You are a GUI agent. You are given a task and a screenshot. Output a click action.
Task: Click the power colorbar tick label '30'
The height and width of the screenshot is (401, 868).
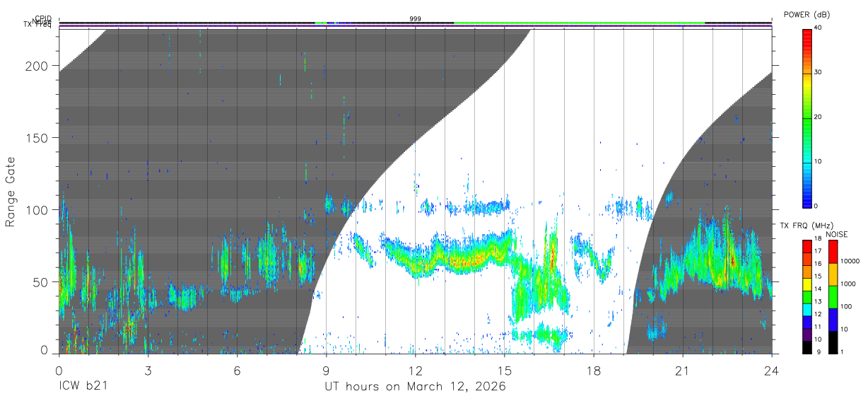(819, 72)
